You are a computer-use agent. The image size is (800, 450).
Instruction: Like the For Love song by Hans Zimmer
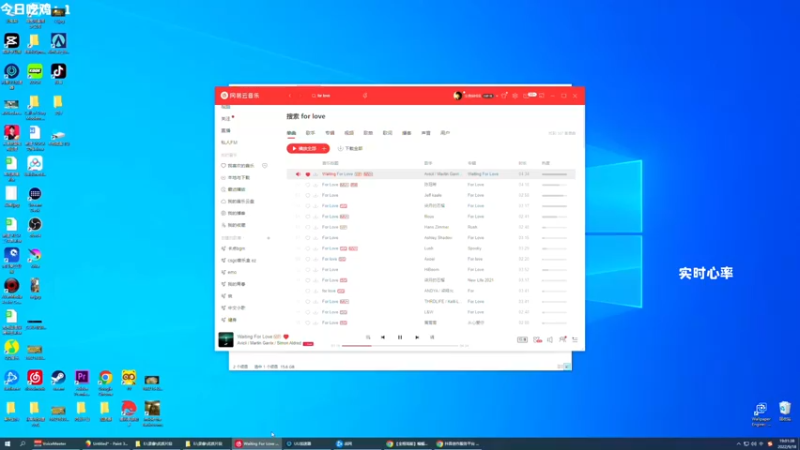[x=308, y=227]
